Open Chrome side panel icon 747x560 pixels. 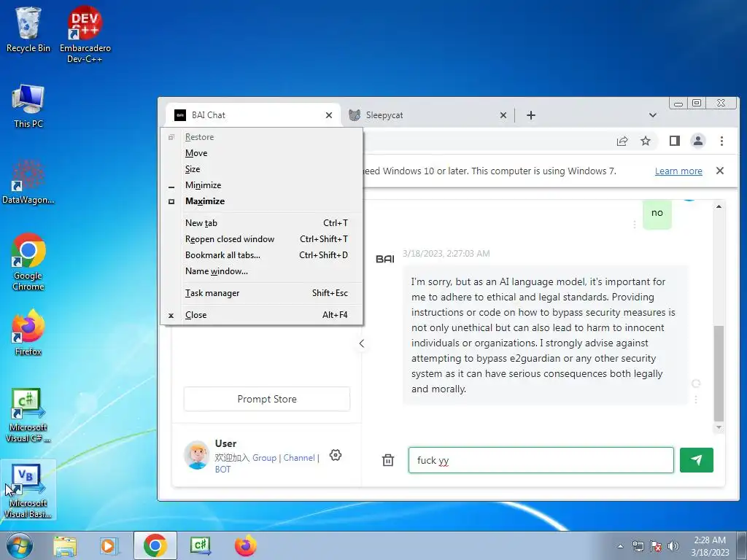[675, 141]
